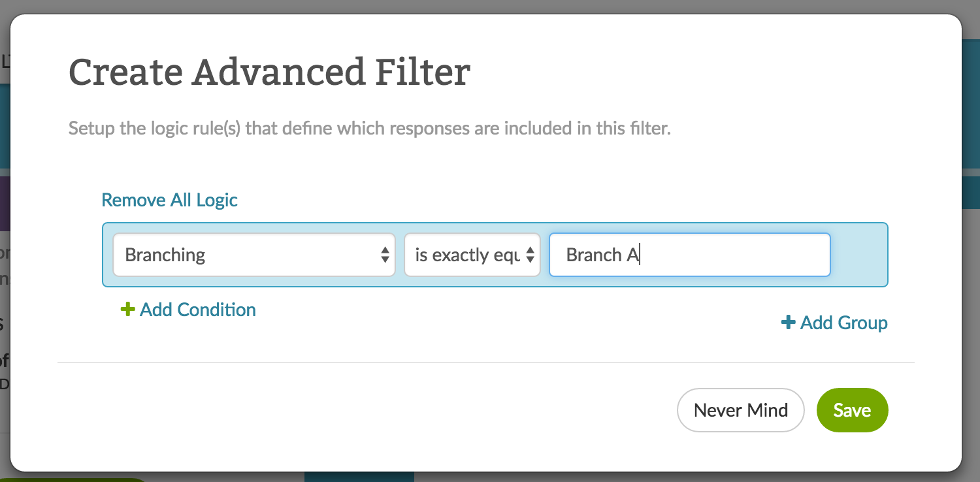Click empty blue area right of the value field
This screenshot has height=482, width=980.
858,255
